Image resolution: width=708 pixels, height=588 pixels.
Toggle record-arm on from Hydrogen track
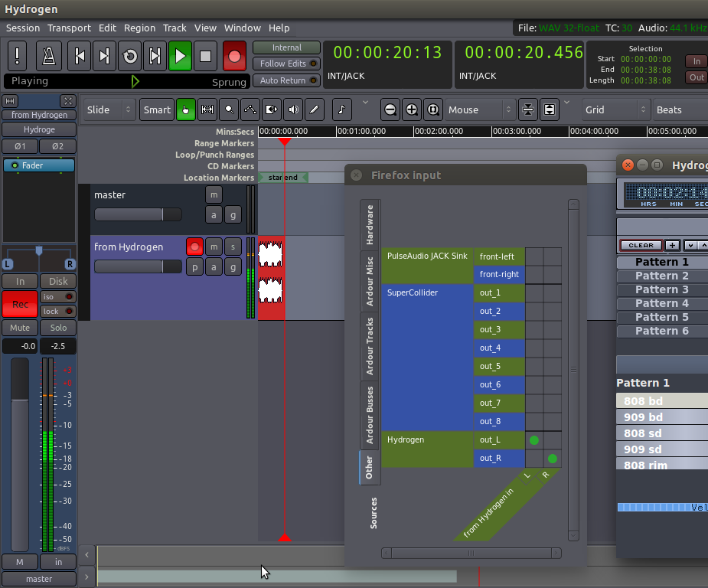pyautogui.click(x=194, y=247)
